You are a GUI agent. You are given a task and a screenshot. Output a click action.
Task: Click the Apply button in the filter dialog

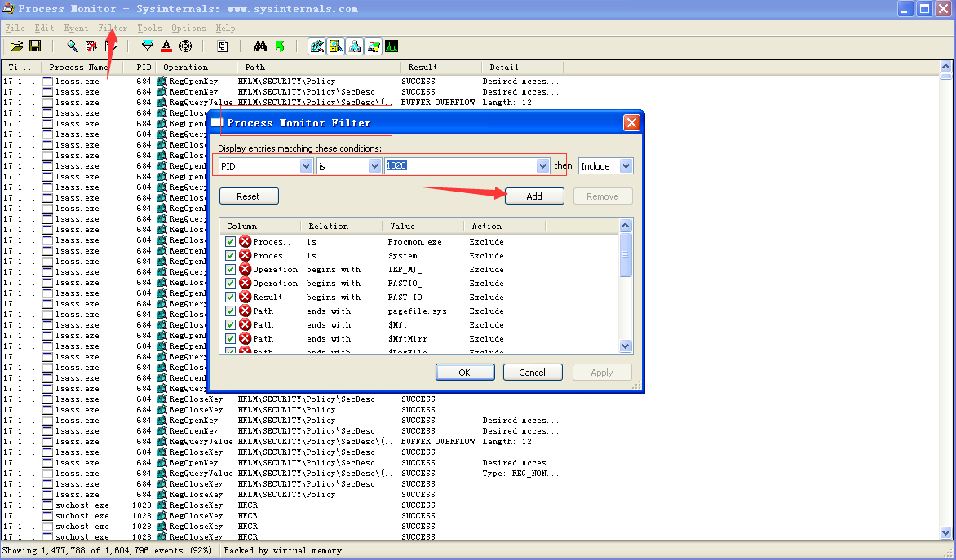click(602, 373)
